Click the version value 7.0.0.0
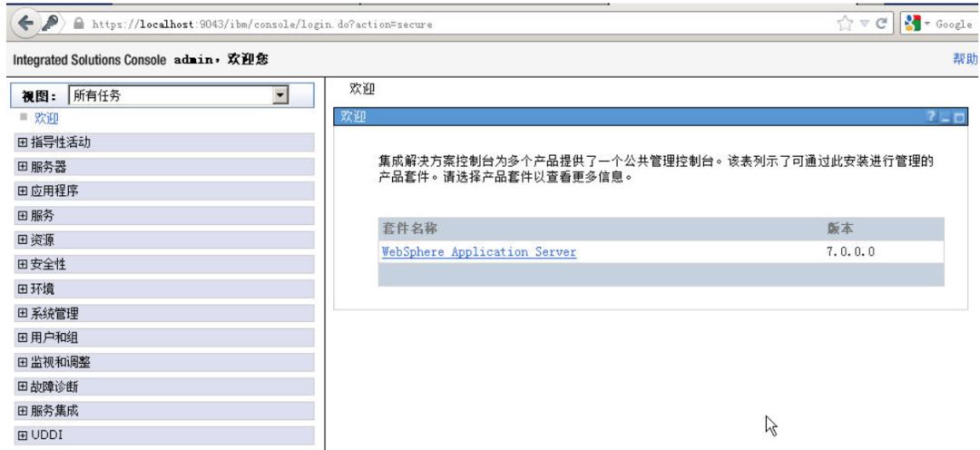 pos(850,252)
